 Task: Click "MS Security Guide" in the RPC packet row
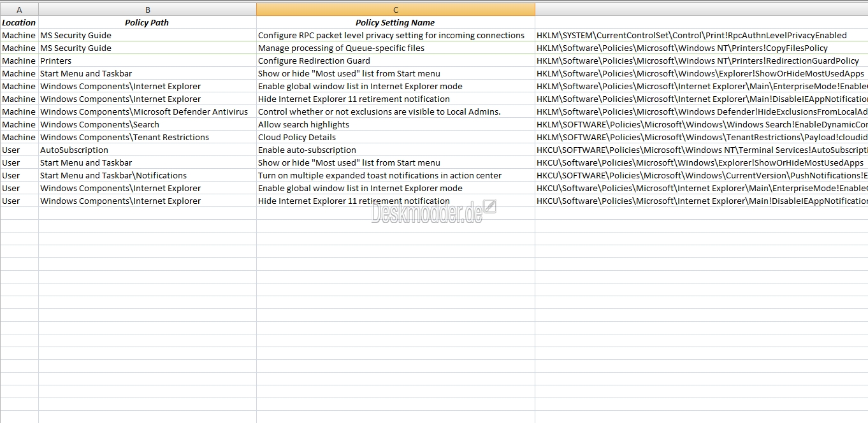tap(147, 35)
